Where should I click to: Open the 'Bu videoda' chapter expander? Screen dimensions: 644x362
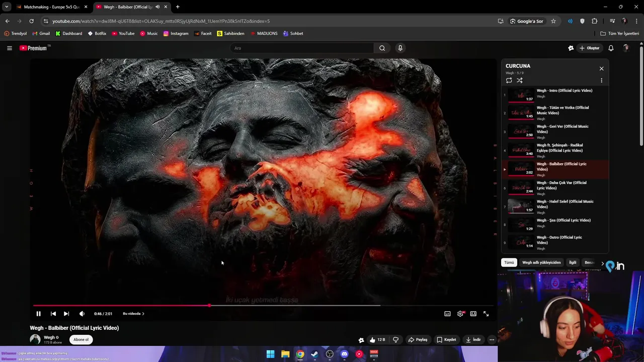133,314
